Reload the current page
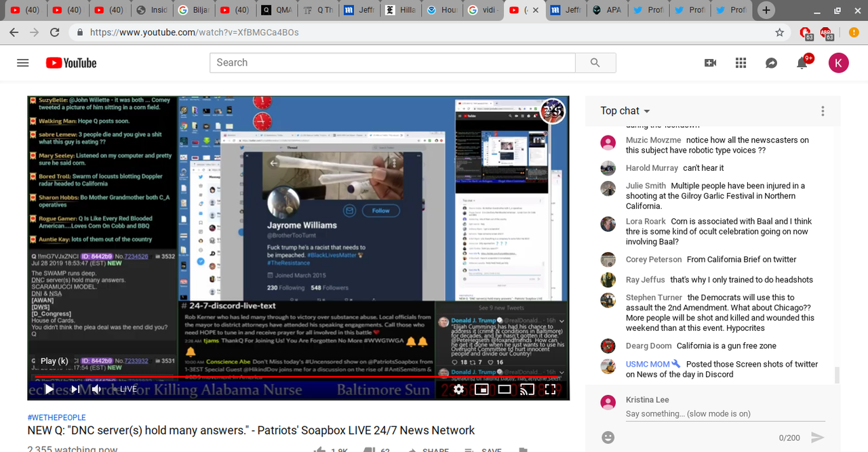 (55, 33)
